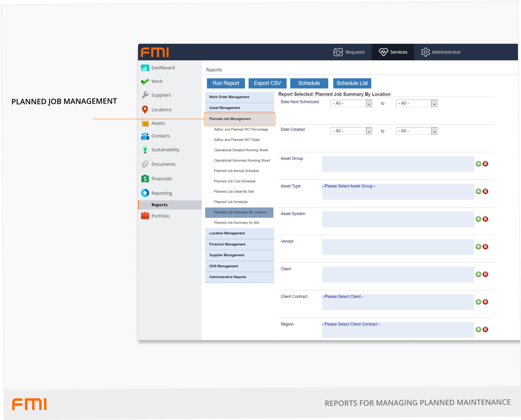Screen dimensions: 521x420
Task: Click the Dashboard icon in sidebar
Action: [x=145, y=68]
